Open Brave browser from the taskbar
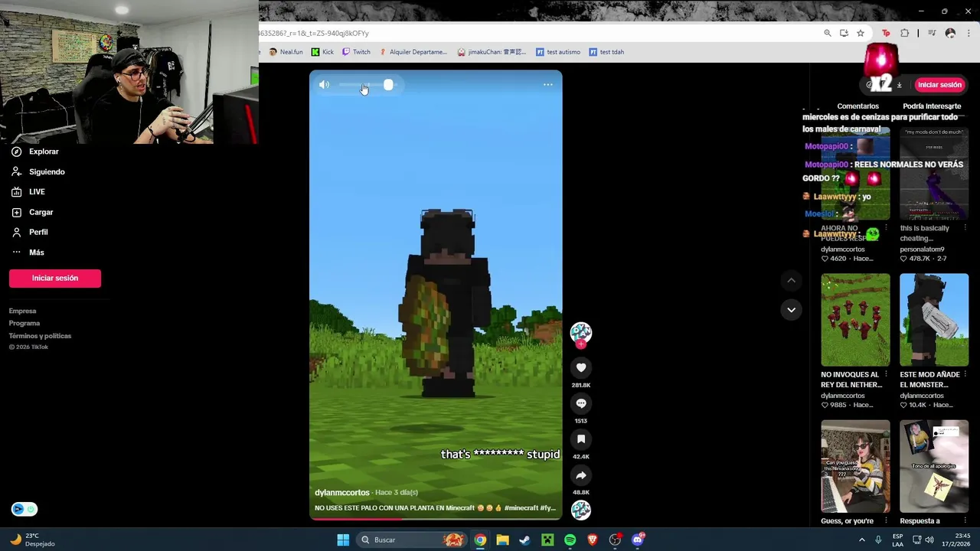The width and height of the screenshot is (980, 551). point(593,540)
